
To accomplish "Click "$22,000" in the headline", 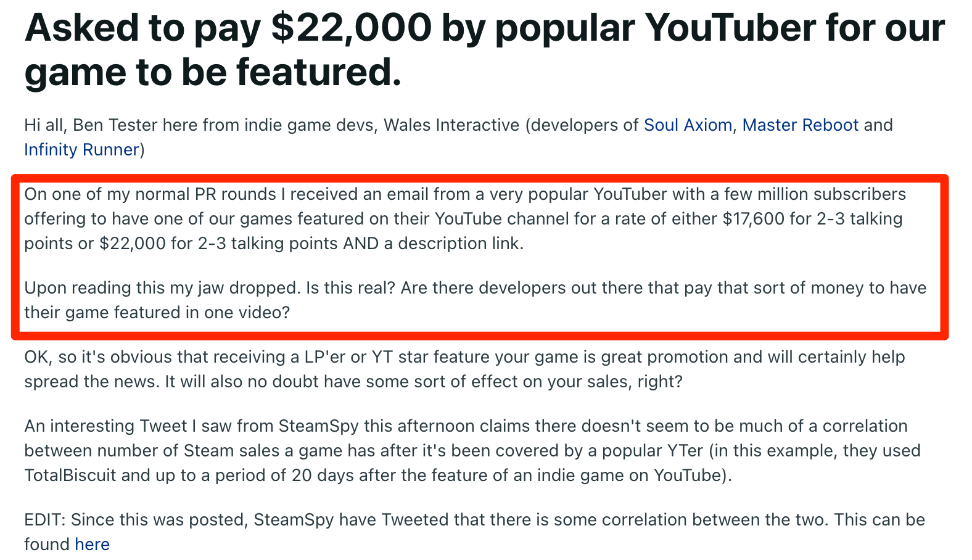I will click(352, 28).
